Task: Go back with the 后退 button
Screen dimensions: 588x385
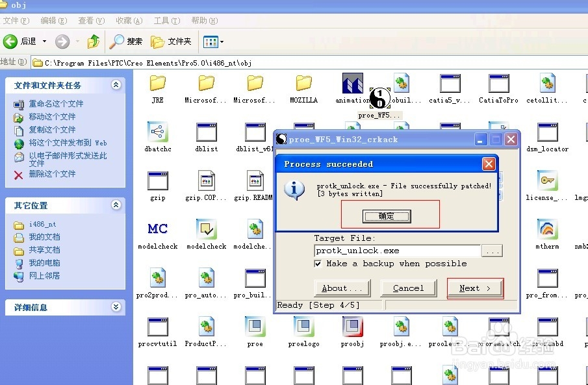Action: [x=19, y=42]
